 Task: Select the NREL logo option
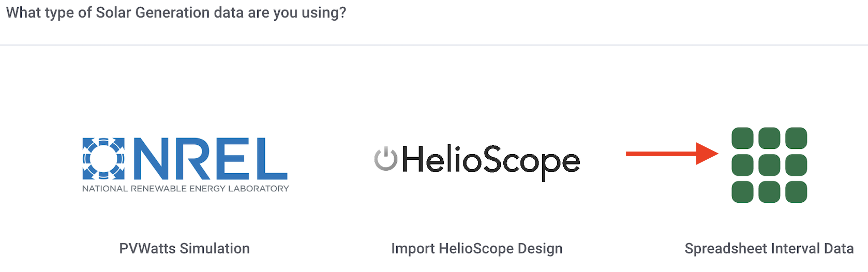(x=185, y=165)
